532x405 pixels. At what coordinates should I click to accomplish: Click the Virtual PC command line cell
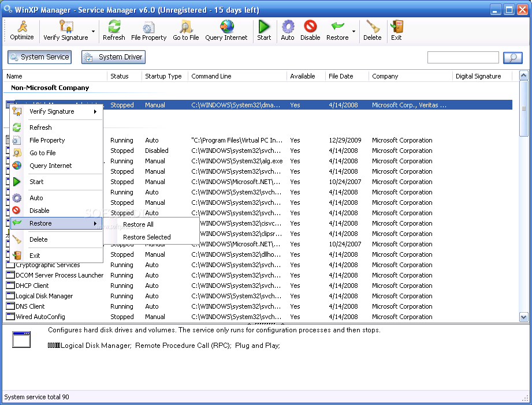[237, 140]
